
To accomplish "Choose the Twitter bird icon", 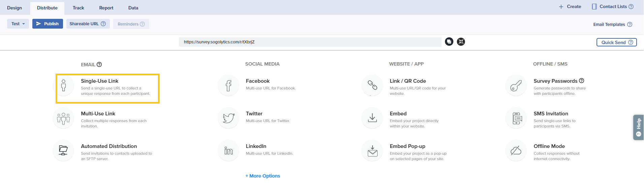I will click(228, 118).
